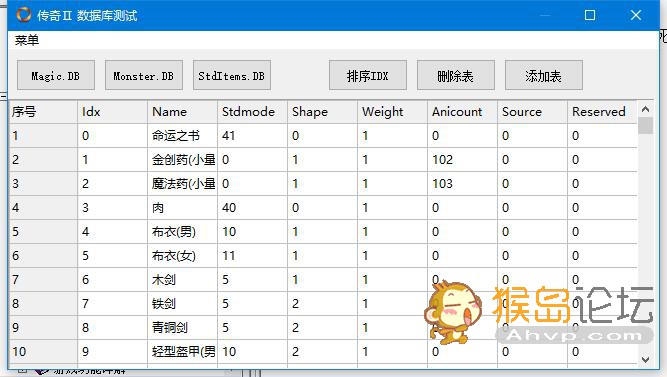Screen dimensions: 667x377
Task: Click the Name column header
Action: pyautogui.click(x=182, y=112)
